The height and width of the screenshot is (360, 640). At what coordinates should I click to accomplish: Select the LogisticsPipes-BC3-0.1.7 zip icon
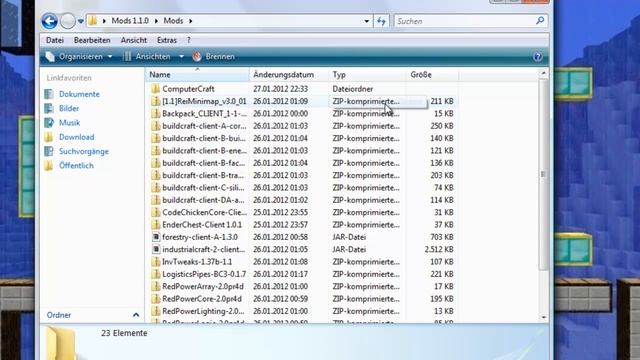click(155, 274)
